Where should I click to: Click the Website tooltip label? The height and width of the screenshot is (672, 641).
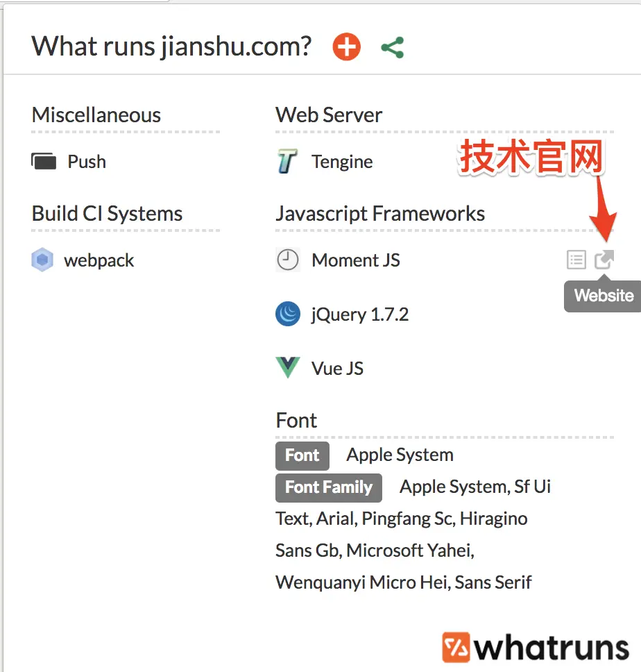603,296
